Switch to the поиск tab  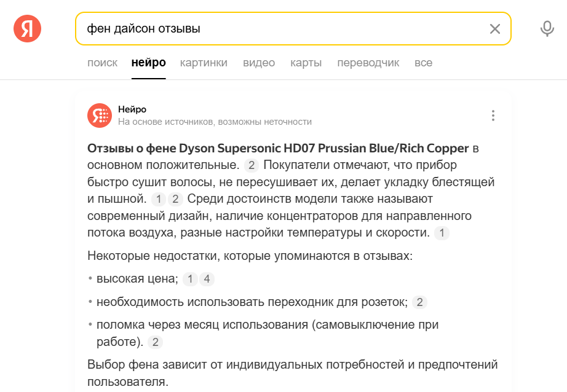tap(102, 63)
